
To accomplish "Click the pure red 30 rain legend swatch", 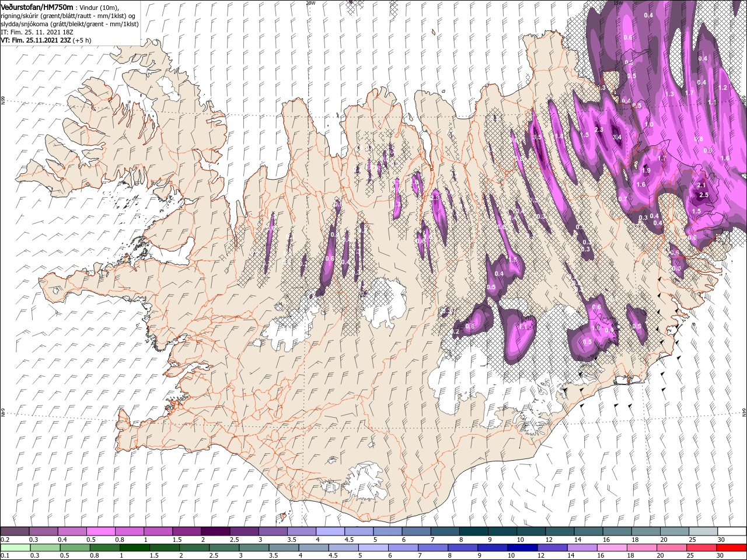I will coord(732,548).
